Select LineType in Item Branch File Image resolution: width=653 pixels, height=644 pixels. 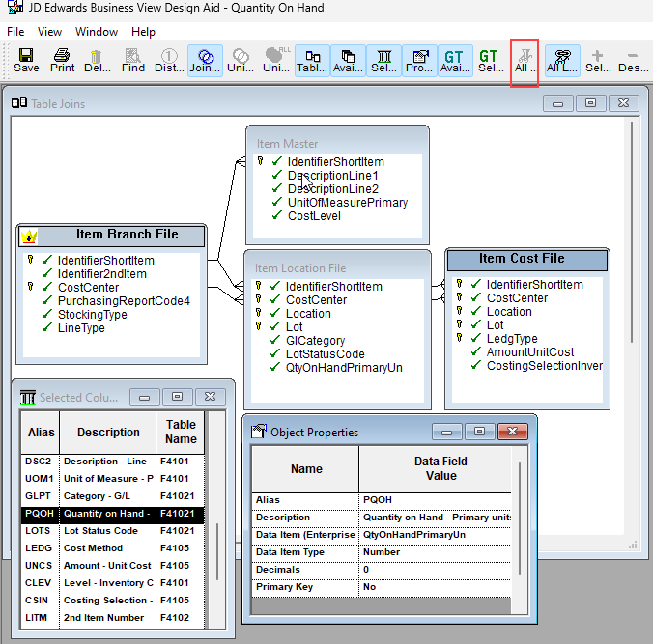point(81,328)
